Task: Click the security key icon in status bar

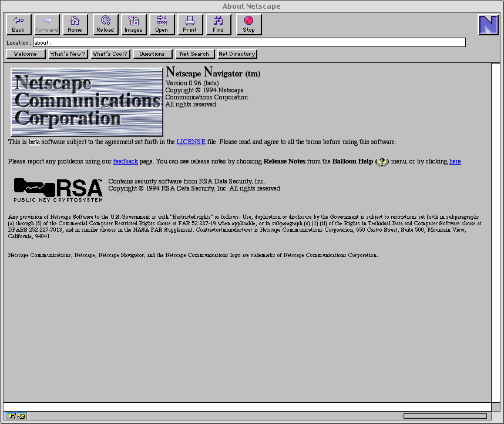Action: (16, 416)
